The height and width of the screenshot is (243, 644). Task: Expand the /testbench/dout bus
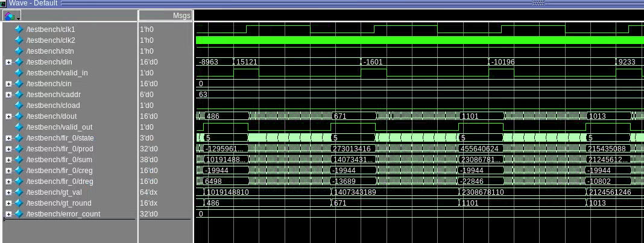8,116
